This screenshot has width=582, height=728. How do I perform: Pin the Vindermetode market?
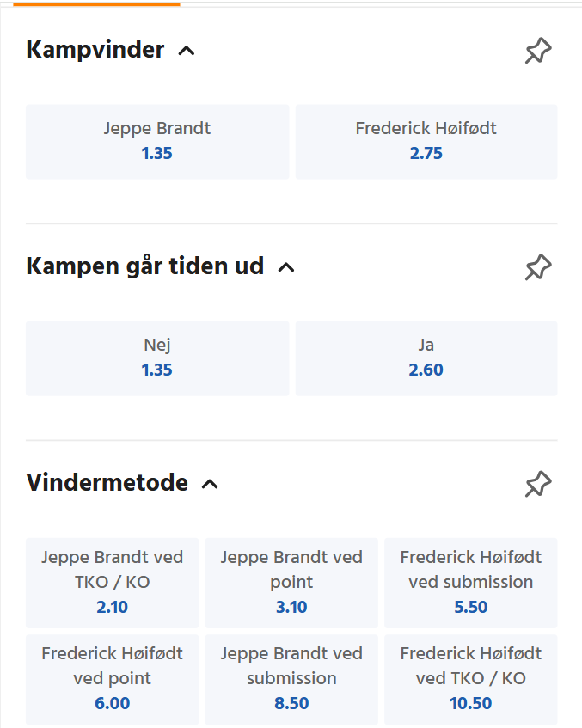click(x=538, y=484)
